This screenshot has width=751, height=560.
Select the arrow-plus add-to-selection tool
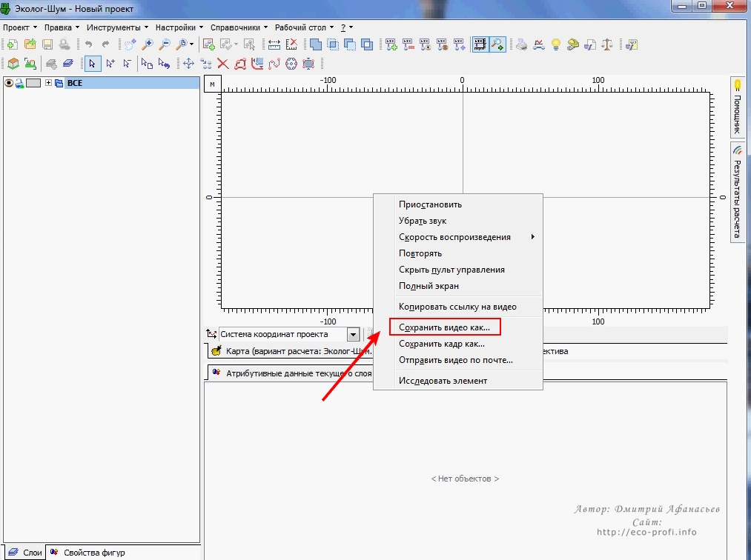[x=110, y=63]
